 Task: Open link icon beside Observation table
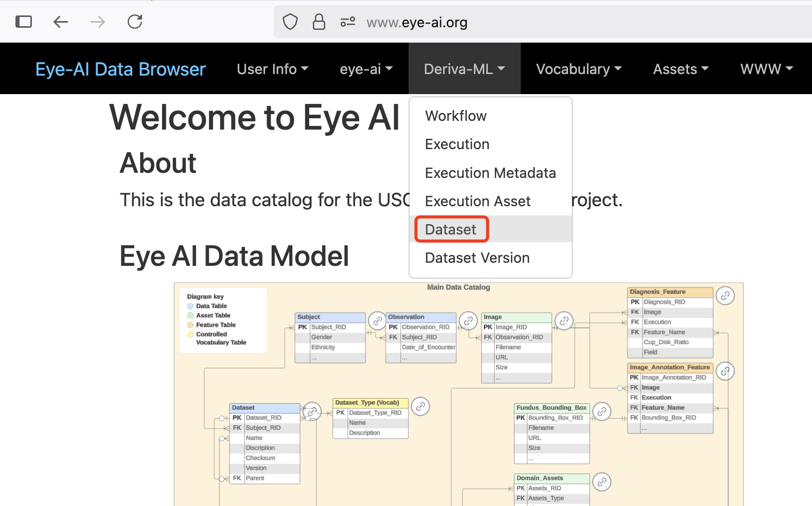click(468, 321)
